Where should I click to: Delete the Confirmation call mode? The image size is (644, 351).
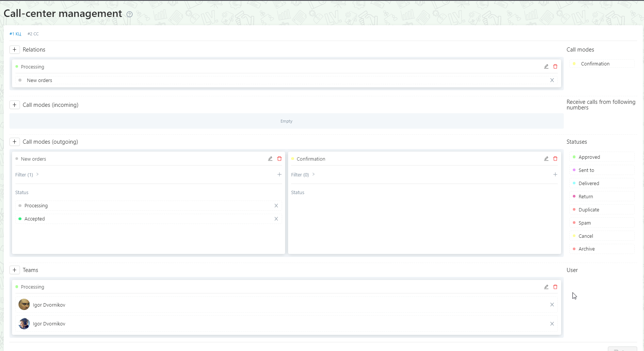(555, 158)
